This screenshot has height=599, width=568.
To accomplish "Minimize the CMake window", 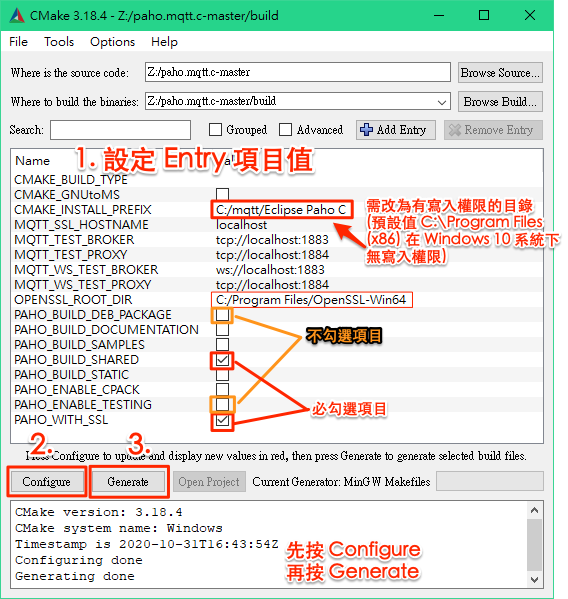I will coord(439,15).
